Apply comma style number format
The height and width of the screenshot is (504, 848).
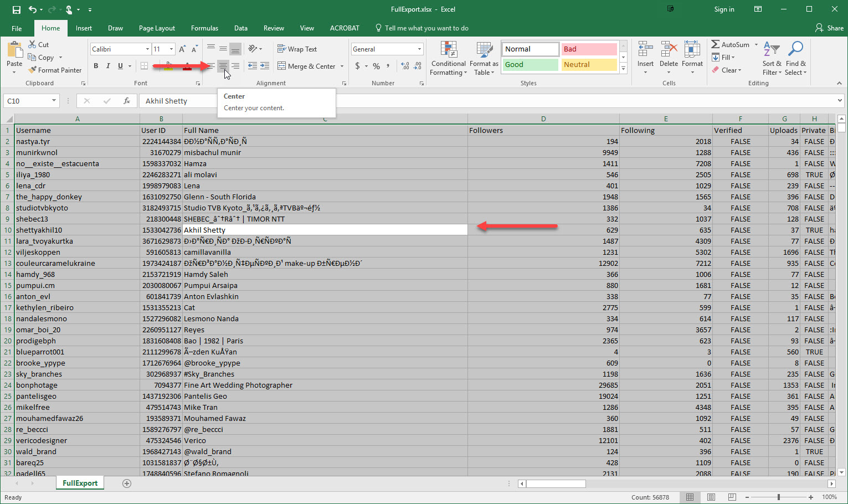(x=388, y=66)
